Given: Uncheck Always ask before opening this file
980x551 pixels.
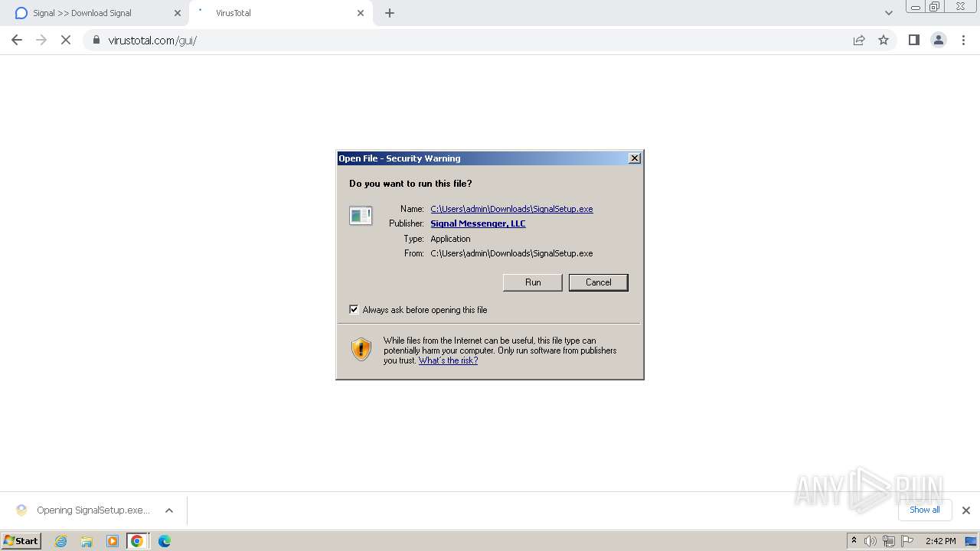Looking at the screenshot, I should tap(354, 310).
